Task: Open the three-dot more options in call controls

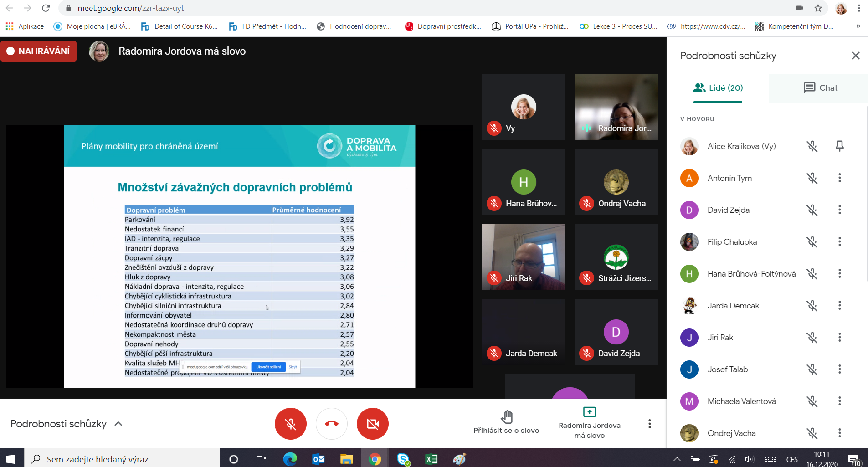Action: pos(649,424)
